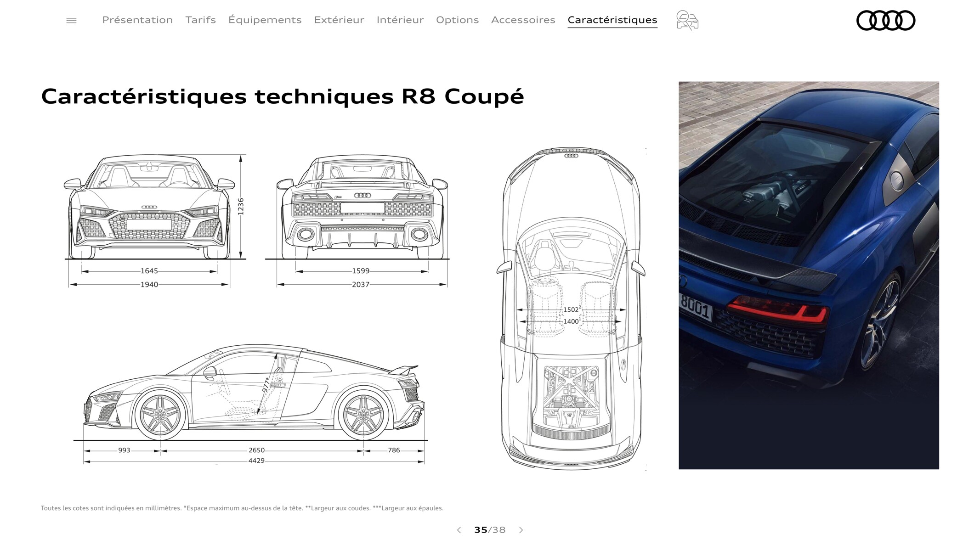Click the wheelbase value 2650
Image resolution: width=980 pixels, height=551 pixels.
pyautogui.click(x=256, y=450)
